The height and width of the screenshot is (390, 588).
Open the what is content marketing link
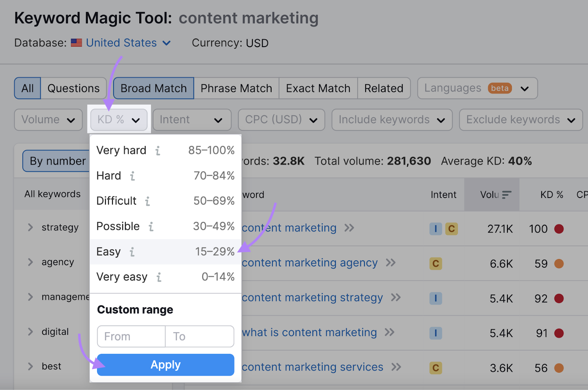(x=309, y=333)
